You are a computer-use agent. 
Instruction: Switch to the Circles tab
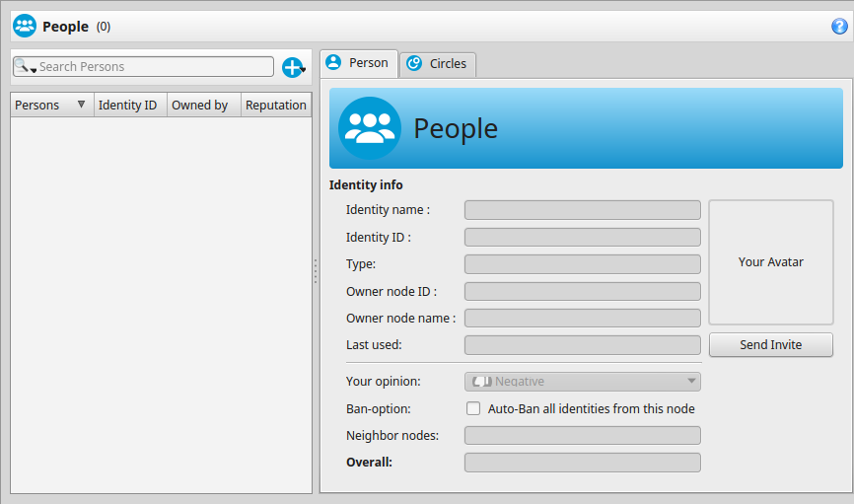(438, 64)
